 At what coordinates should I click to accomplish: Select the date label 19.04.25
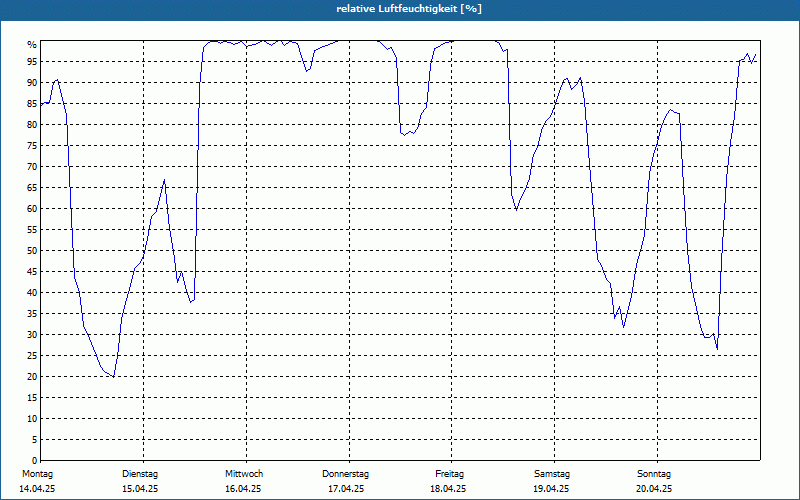pos(551,489)
